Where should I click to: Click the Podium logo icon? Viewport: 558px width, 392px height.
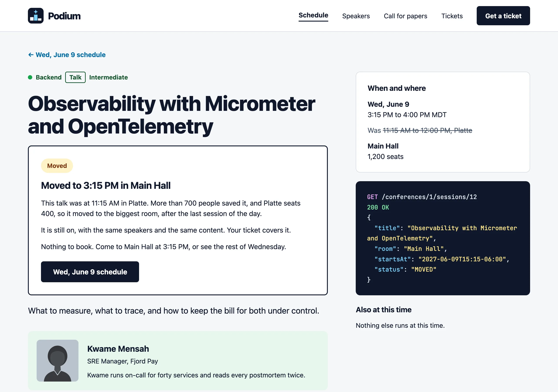pyautogui.click(x=36, y=16)
